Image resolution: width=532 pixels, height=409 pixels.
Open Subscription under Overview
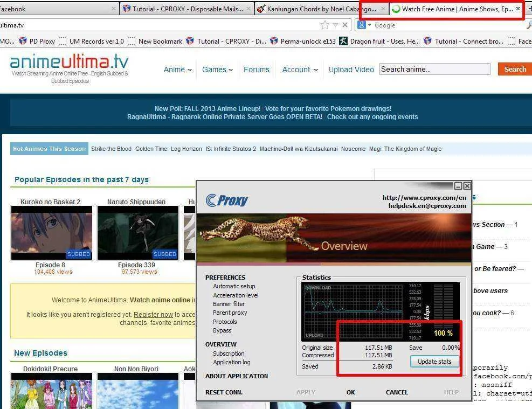(229, 353)
